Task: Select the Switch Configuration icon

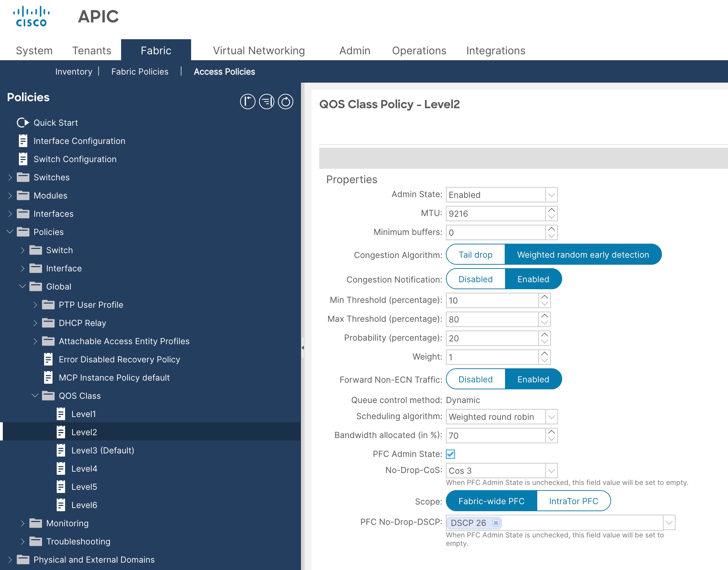Action: (x=23, y=159)
